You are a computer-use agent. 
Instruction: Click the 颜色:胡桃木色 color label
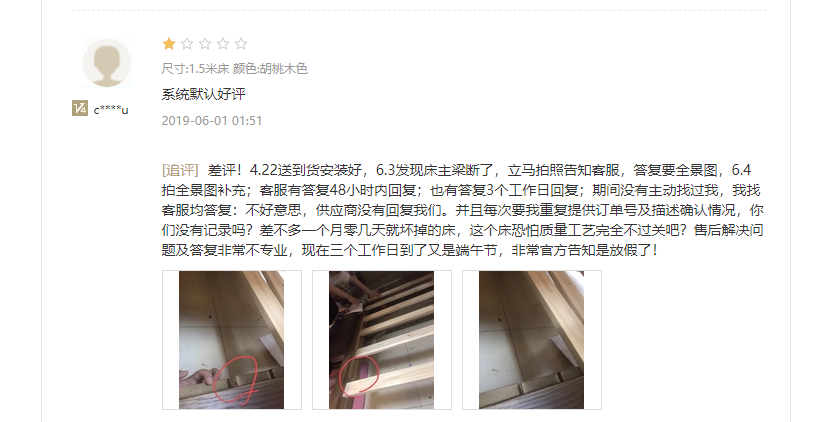(x=270, y=68)
